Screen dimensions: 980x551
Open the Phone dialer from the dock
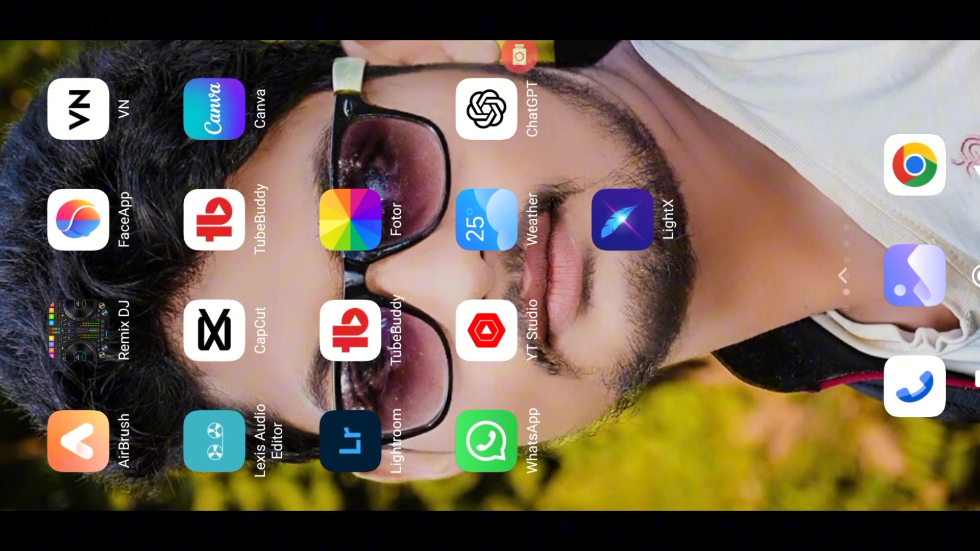(x=915, y=386)
